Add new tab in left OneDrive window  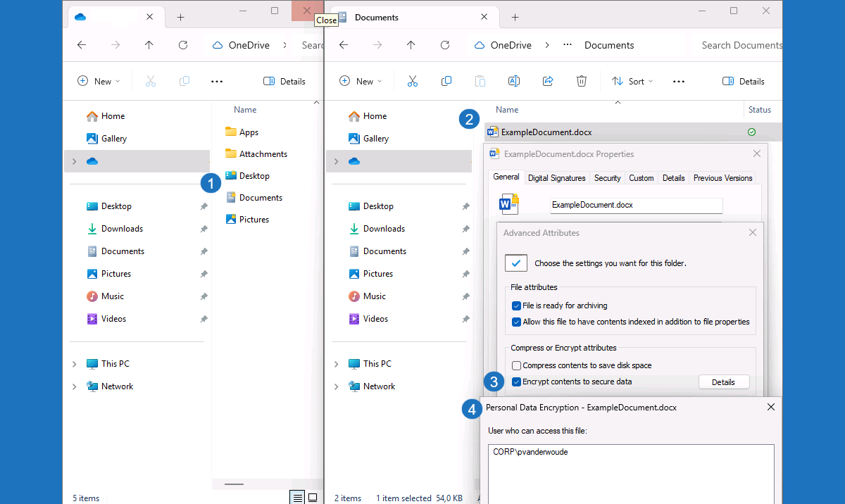(x=181, y=17)
